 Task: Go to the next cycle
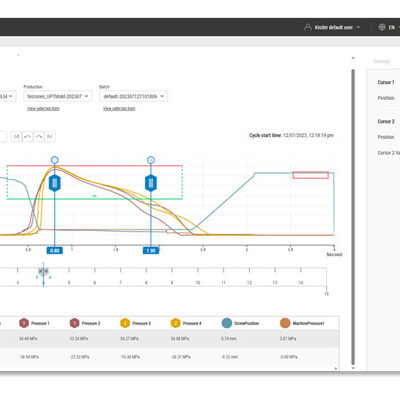[39, 136]
